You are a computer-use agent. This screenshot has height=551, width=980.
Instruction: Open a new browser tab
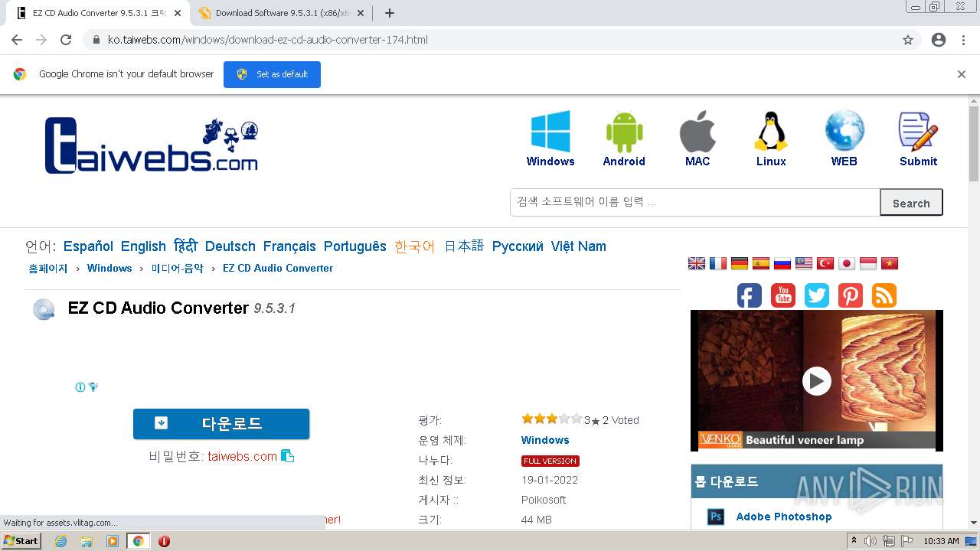coord(390,13)
